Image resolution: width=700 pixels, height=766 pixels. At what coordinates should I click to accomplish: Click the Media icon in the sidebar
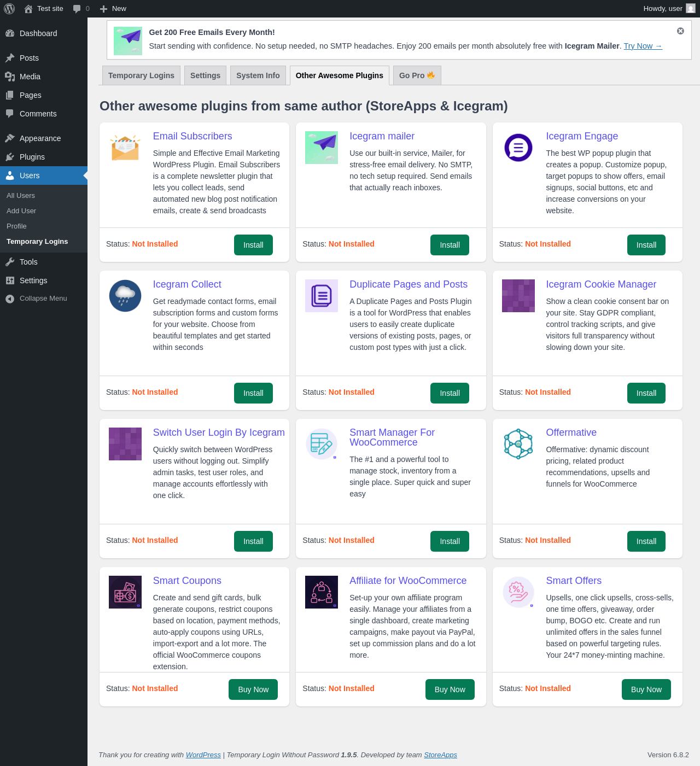click(x=10, y=77)
